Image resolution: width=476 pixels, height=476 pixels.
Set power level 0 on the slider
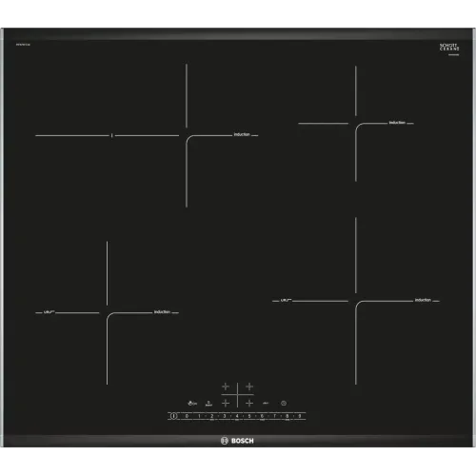click(187, 416)
